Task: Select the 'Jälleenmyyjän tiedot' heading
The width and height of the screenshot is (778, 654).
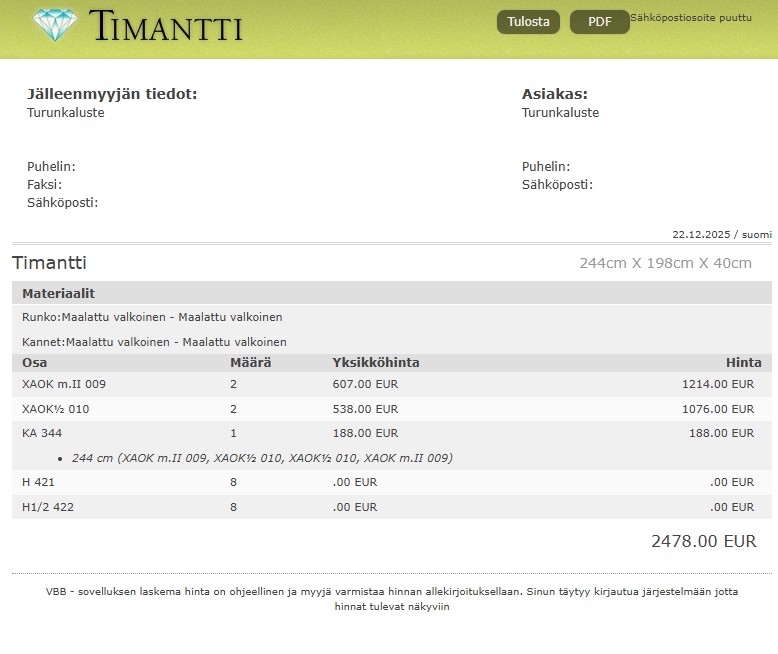Action: [x=112, y=94]
